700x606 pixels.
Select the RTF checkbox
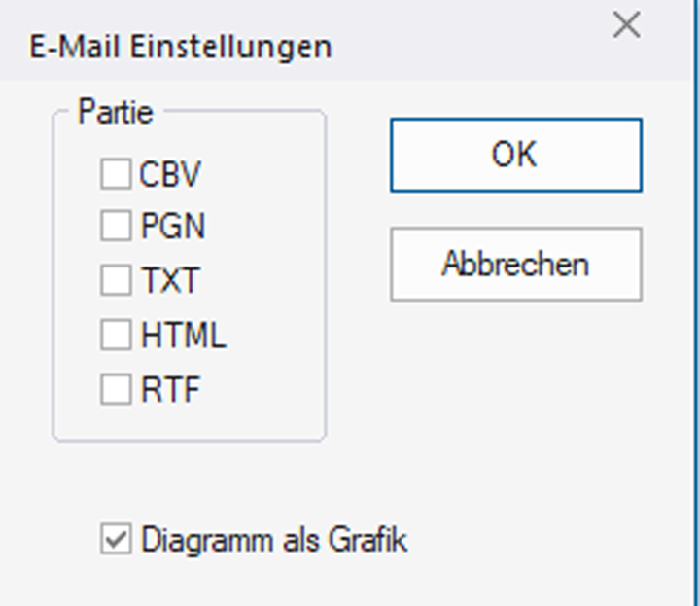[x=116, y=390]
